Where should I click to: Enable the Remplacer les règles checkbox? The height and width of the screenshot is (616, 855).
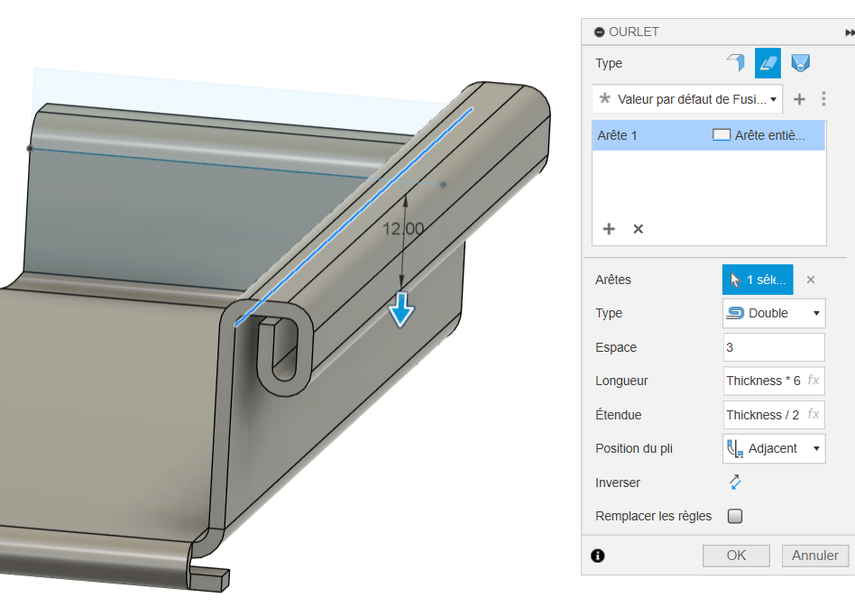tap(735, 517)
